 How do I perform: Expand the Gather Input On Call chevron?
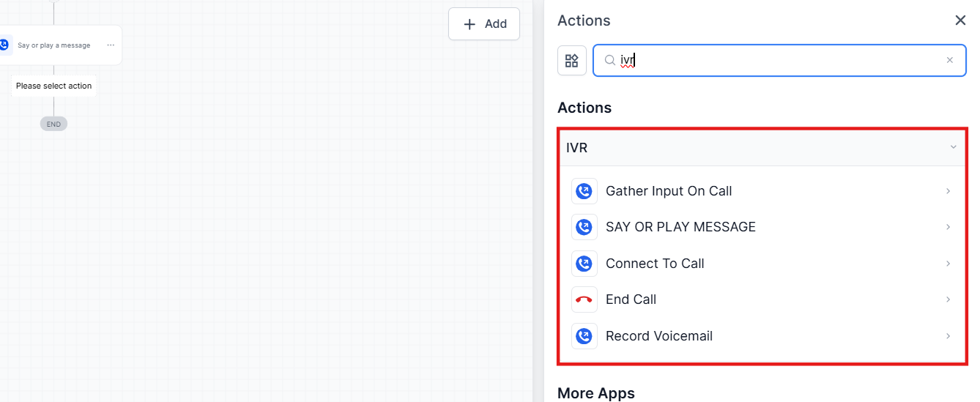(948, 191)
